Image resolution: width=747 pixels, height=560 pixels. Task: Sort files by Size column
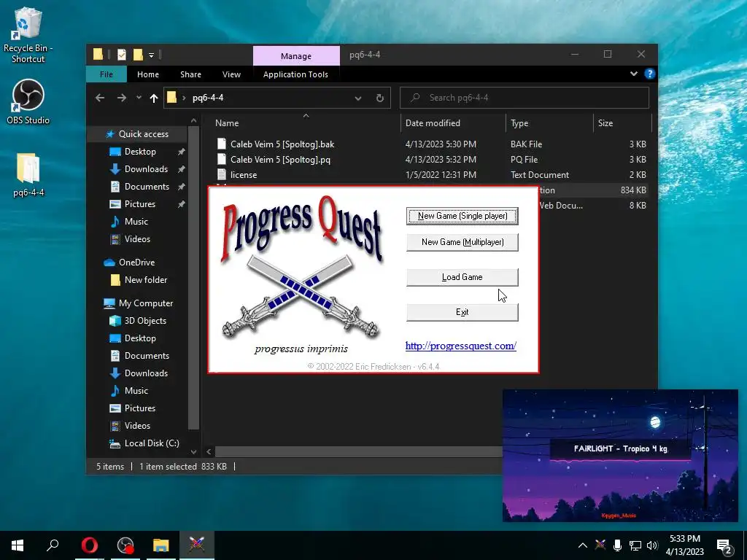tap(622, 122)
